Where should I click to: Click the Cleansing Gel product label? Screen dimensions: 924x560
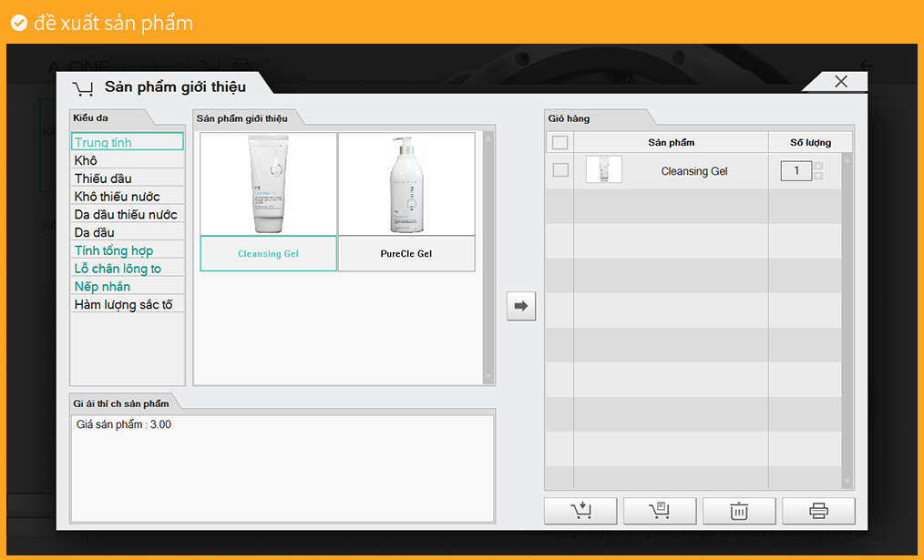click(269, 254)
